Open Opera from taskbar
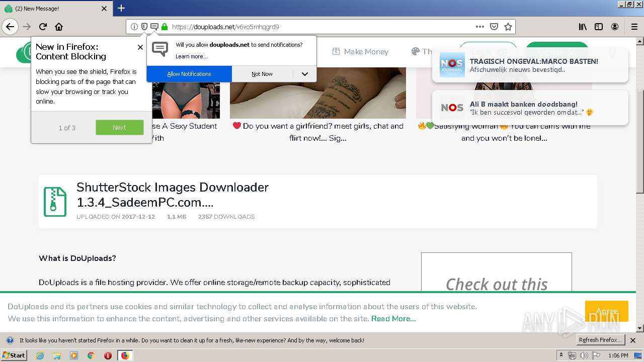Viewport: 644px width, 362px height. 108,355
